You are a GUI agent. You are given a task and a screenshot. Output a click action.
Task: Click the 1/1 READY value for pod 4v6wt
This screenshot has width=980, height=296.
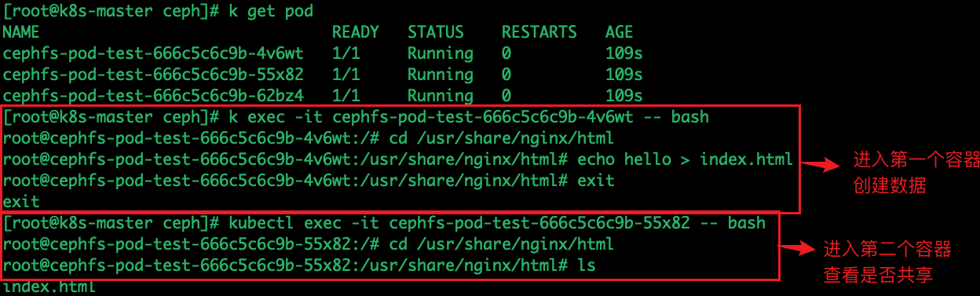coord(346,53)
